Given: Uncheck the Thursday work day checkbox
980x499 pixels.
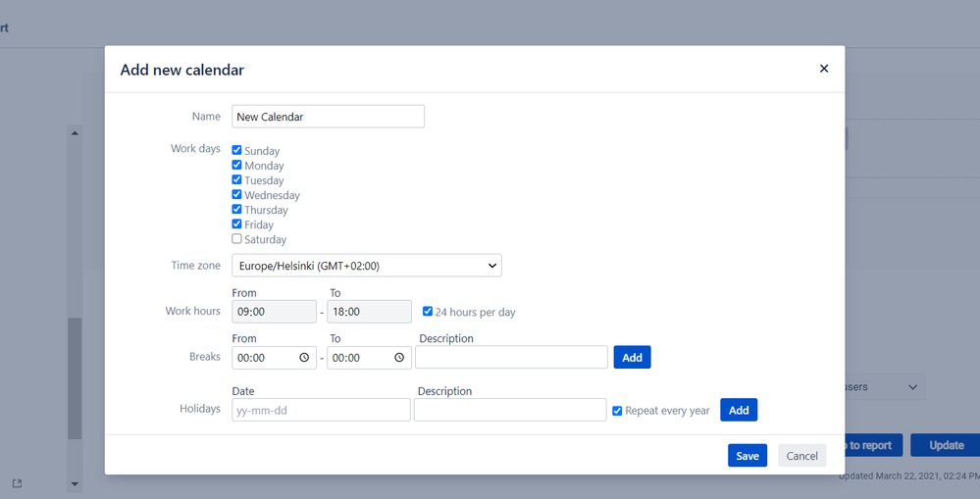Looking at the screenshot, I should click(x=236, y=209).
